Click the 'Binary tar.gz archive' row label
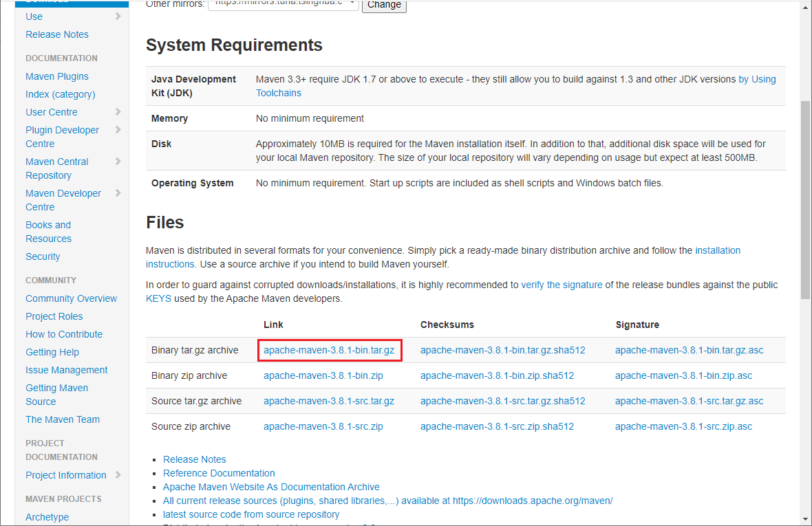The image size is (812, 526). click(195, 350)
